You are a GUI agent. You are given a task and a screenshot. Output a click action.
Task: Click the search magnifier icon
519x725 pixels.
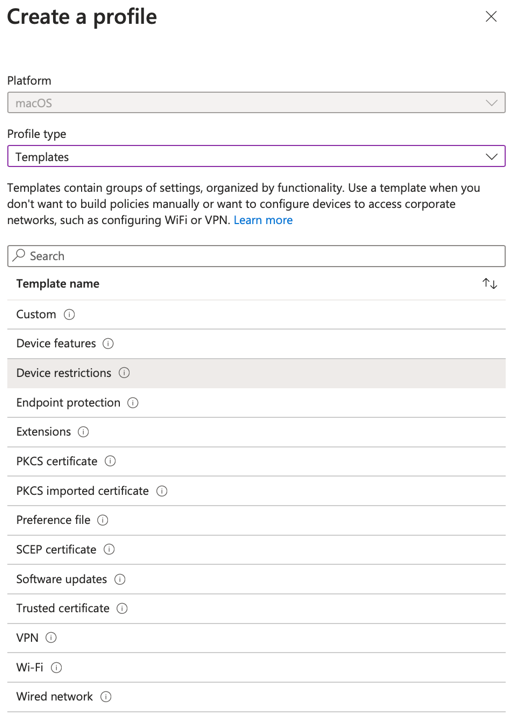click(19, 255)
